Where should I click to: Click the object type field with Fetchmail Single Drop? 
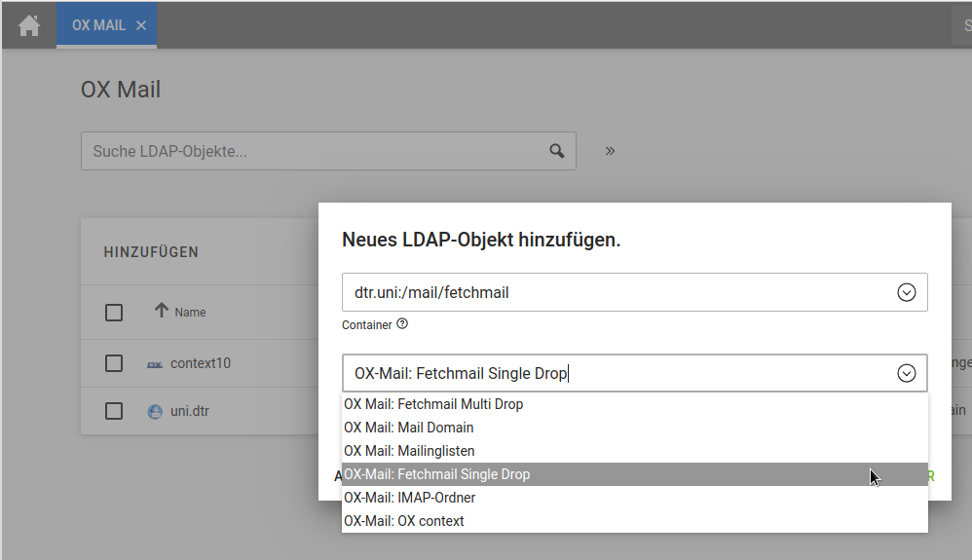click(635, 373)
